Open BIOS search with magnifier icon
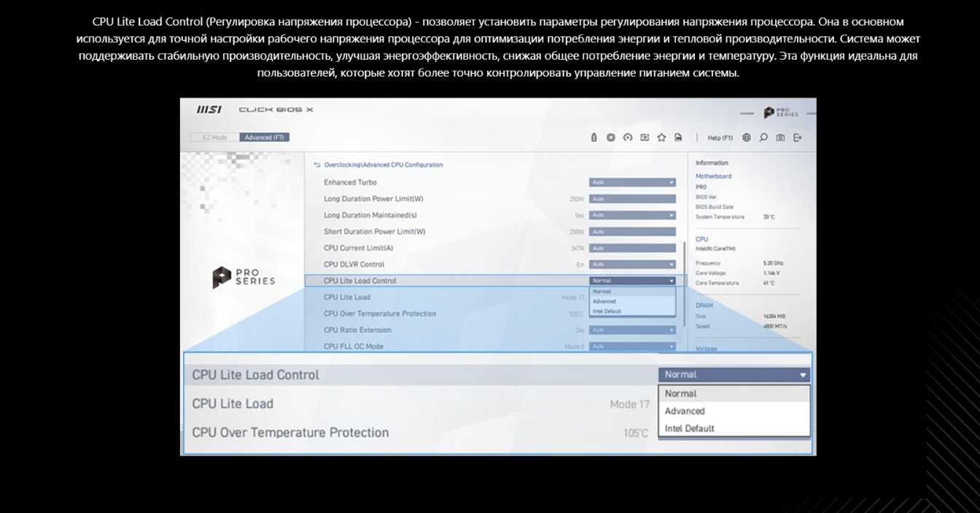Screen dimensions: 980x513 click(763, 138)
